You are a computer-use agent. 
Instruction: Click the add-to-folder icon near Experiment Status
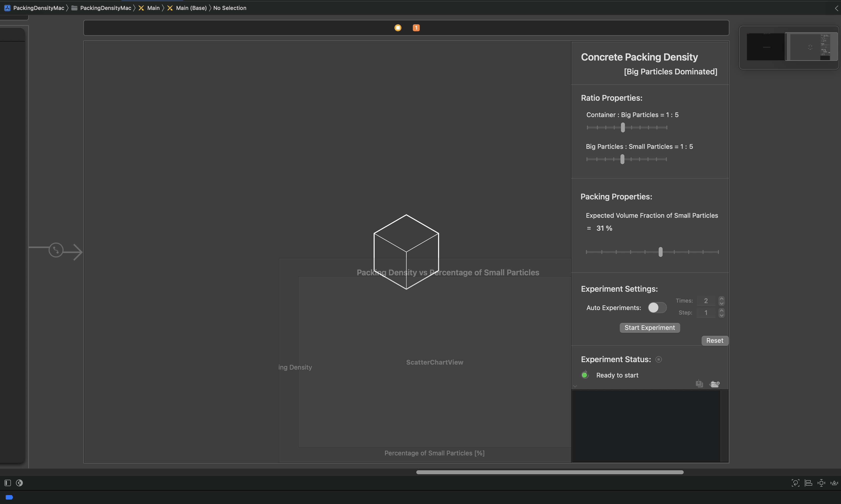pyautogui.click(x=715, y=383)
